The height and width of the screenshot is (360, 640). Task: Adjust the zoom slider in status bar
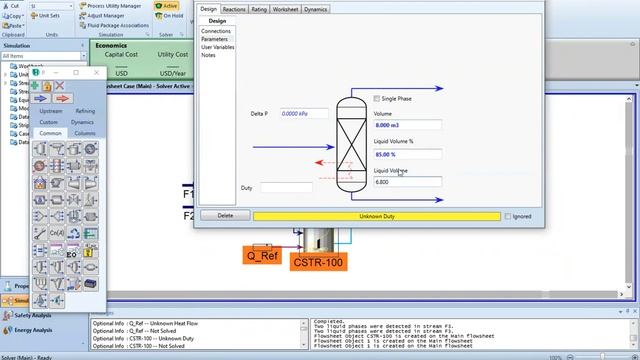[602, 357]
